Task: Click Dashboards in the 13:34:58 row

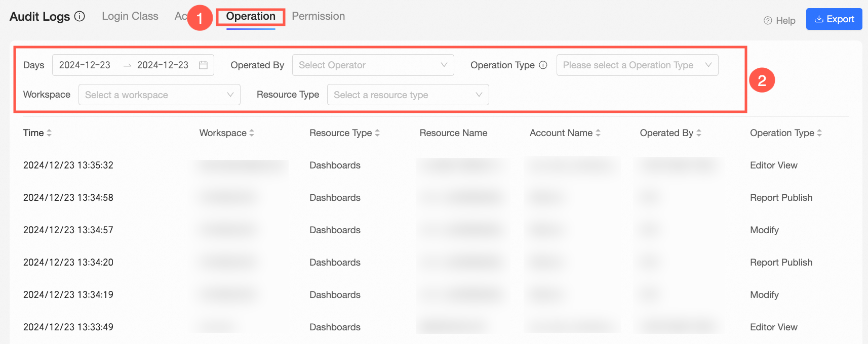Action: point(335,198)
